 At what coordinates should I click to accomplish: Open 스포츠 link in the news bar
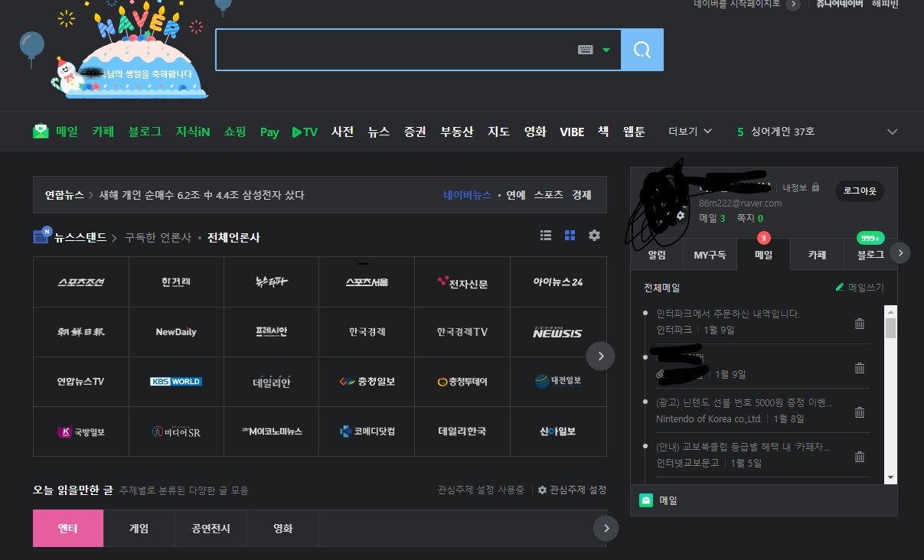coord(548,195)
